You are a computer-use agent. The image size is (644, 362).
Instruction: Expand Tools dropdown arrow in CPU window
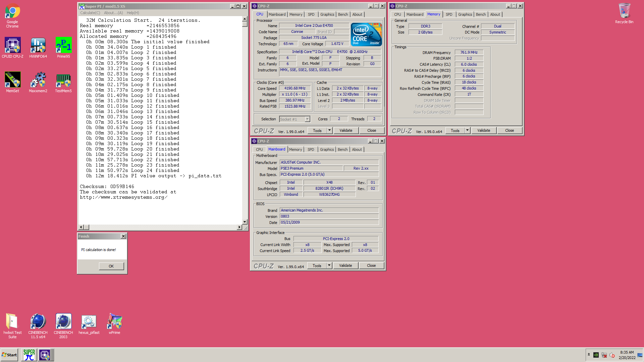point(329,131)
